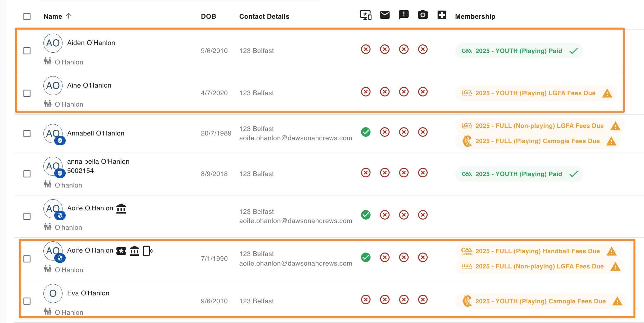
Task: Click the app registration column header icon
Action: [x=366, y=15]
